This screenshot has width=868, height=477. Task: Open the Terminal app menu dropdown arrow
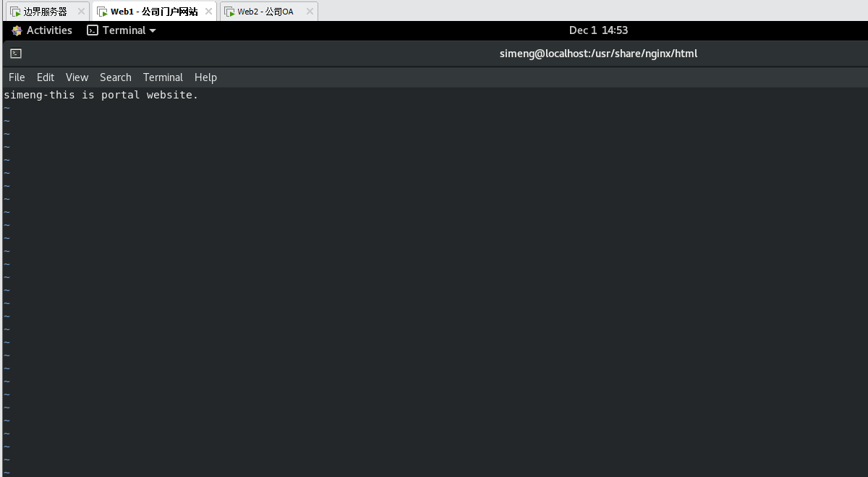(153, 30)
